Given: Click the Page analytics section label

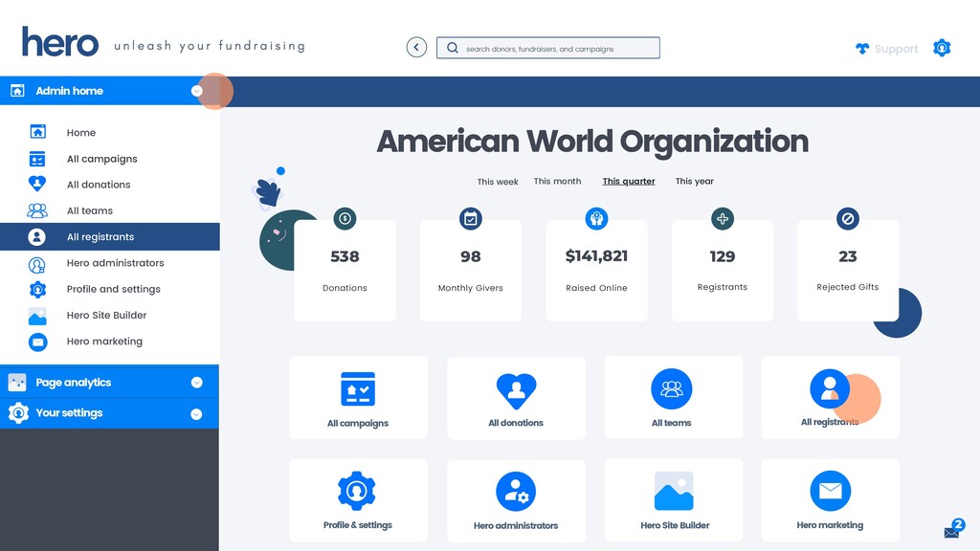Looking at the screenshot, I should point(73,383).
